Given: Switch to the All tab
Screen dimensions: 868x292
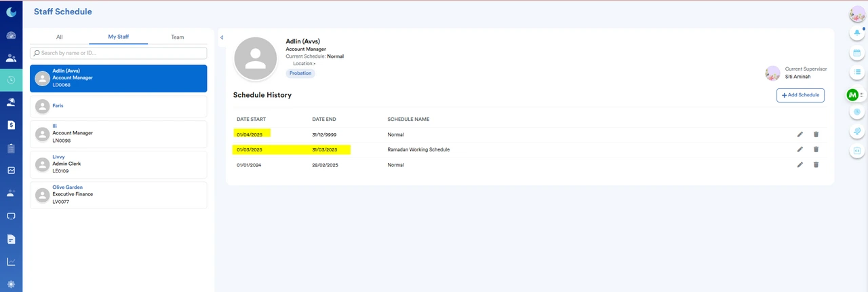Looking at the screenshot, I should [59, 37].
